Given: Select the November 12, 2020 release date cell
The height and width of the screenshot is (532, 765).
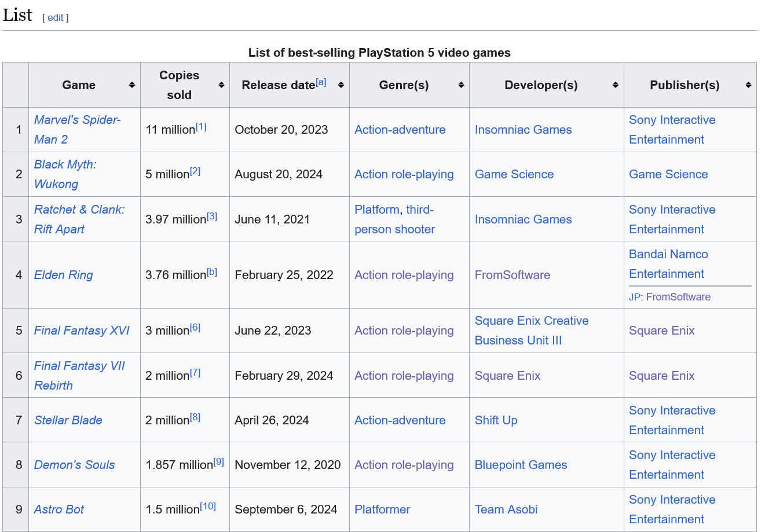Looking at the screenshot, I should [290, 465].
